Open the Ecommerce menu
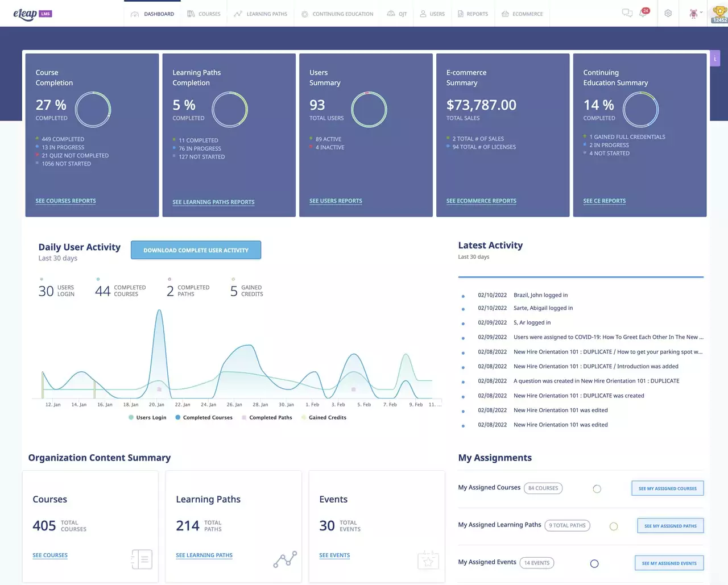Viewport: 728px width, 585px height. 522,14
